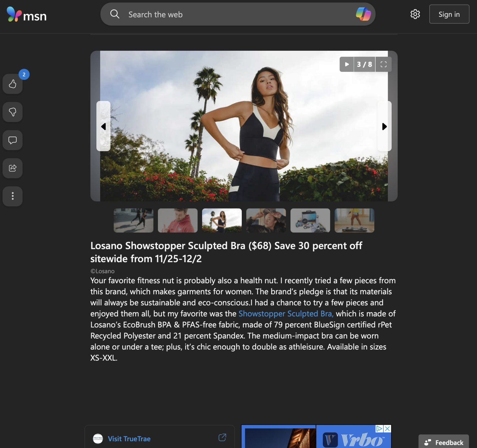Click the Sign in button
The width and height of the screenshot is (477, 448).
point(449,14)
